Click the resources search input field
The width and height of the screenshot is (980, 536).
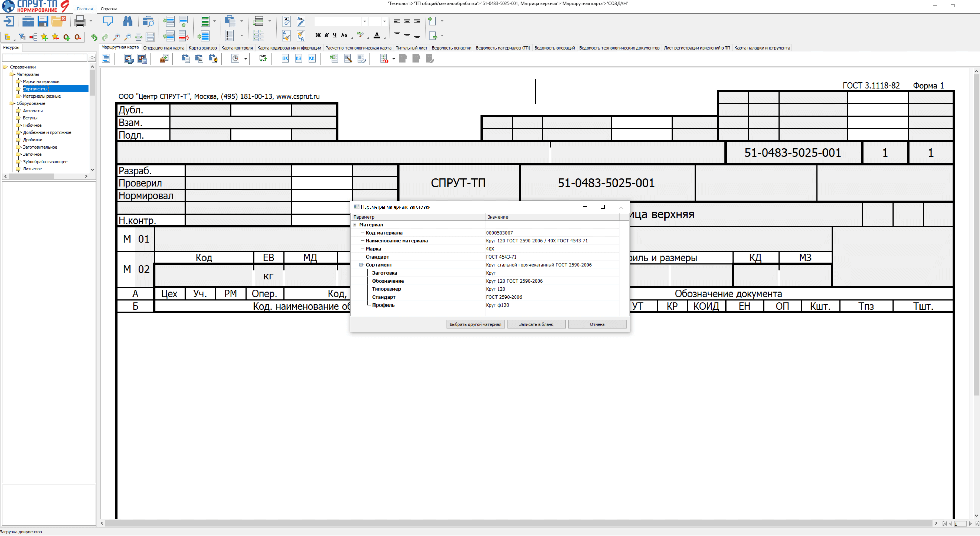coord(44,58)
